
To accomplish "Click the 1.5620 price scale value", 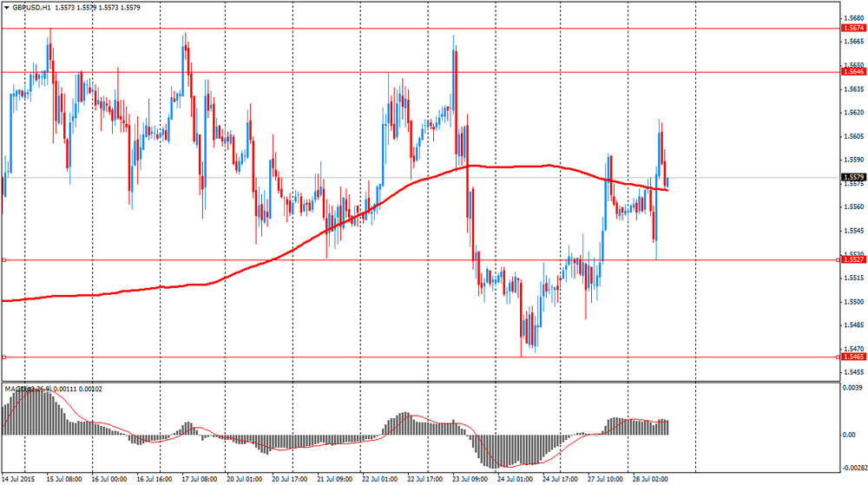I will click(853, 113).
